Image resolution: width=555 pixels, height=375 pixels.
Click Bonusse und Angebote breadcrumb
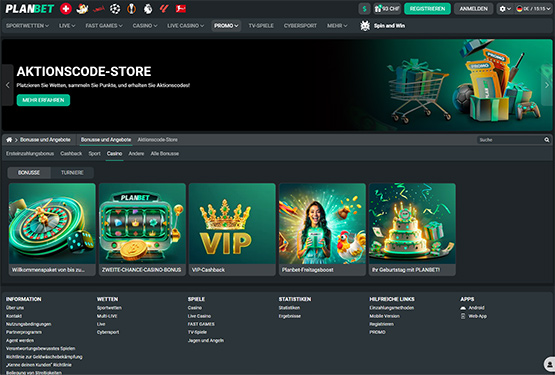pyautogui.click(x=45, y=140)
